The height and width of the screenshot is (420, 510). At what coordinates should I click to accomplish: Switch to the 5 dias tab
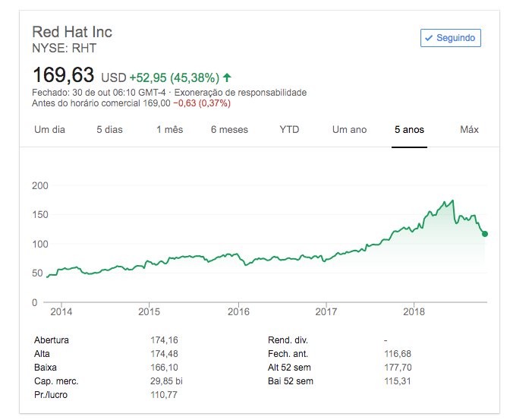(109, 130)
